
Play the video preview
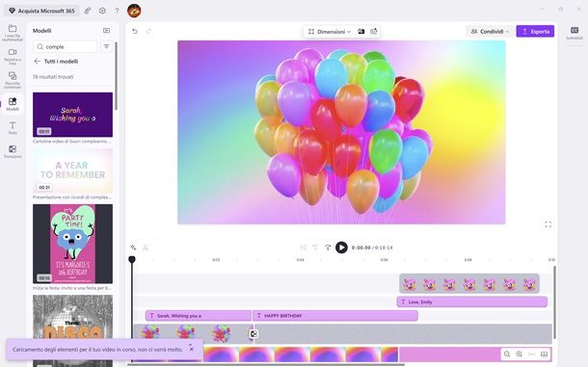341,248
